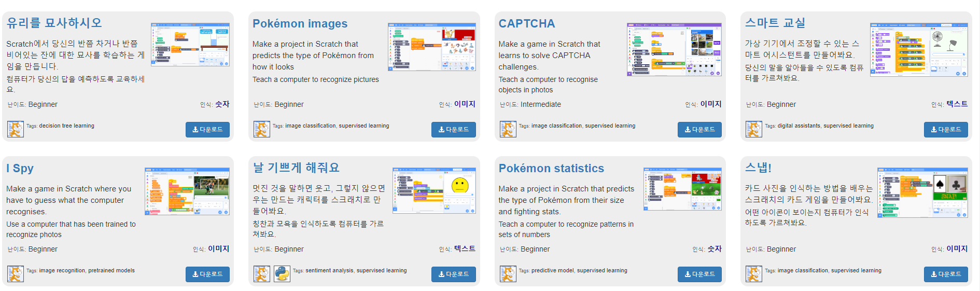Click 이미지 recognition type on I Spy card
Image resolution: width=980 pixels, height=291 pixels.
[219, 249]
